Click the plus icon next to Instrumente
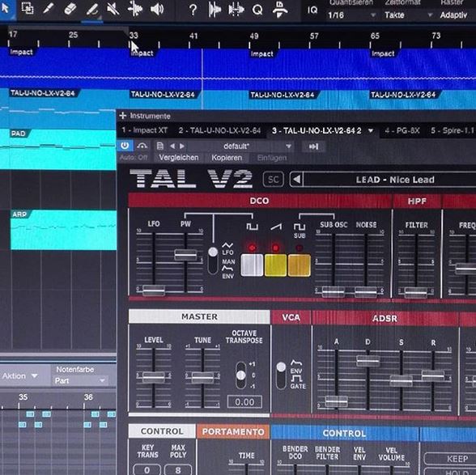 (x=123, y=116)
